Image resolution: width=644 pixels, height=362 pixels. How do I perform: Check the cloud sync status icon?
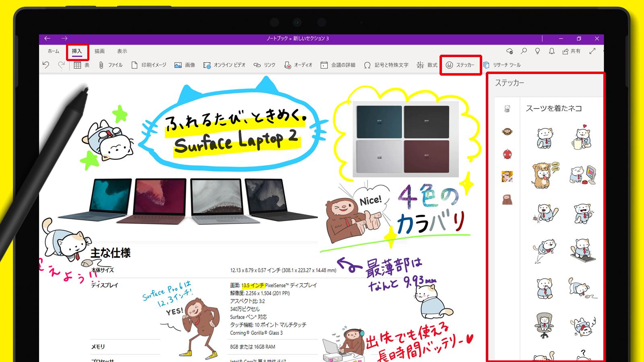coord(510,51)
